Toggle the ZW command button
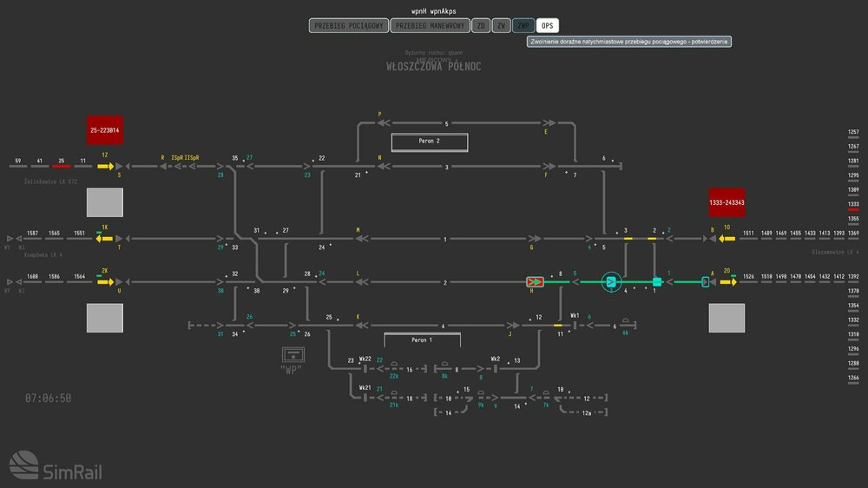This screenshot has width=868, height=488. 501,26
